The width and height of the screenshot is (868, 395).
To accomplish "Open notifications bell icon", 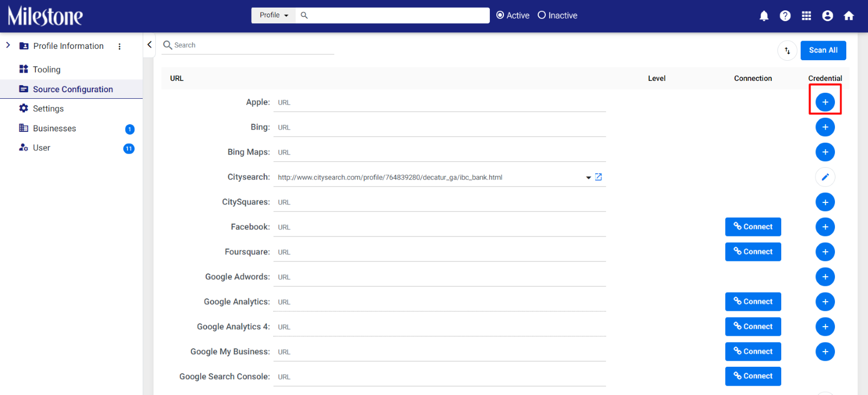I will [x=764, y=16].
